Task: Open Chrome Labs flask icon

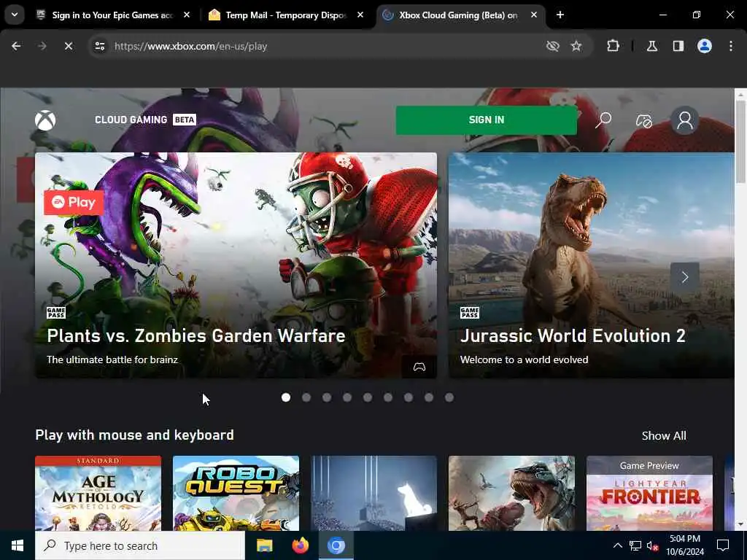Action: (652, 46)
